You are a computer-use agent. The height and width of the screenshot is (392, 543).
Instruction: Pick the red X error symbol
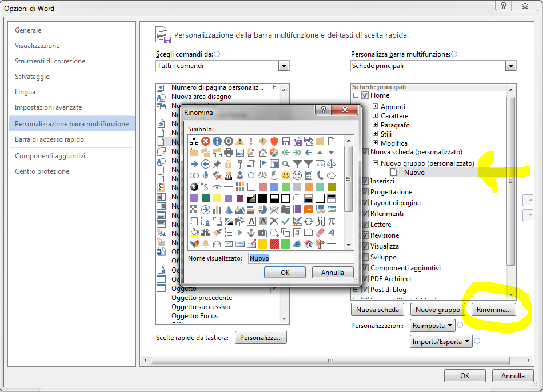click(206, 141)
